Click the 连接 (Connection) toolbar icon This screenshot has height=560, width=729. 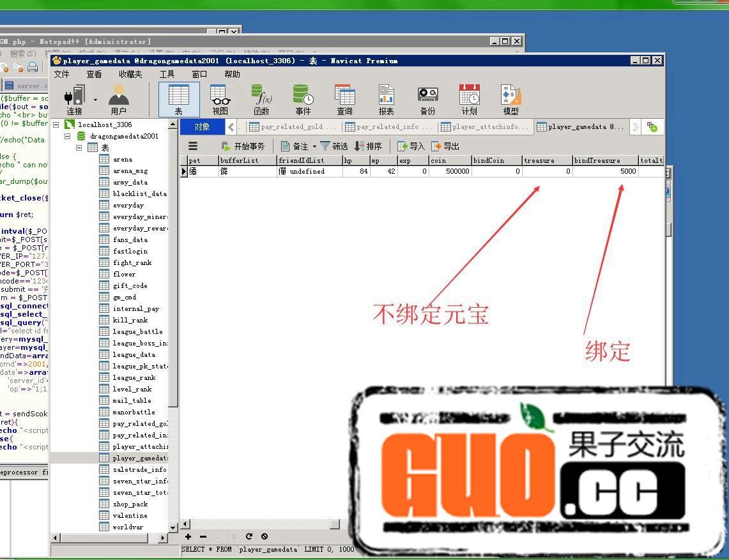pyautogui.click(x=74, y=99)
